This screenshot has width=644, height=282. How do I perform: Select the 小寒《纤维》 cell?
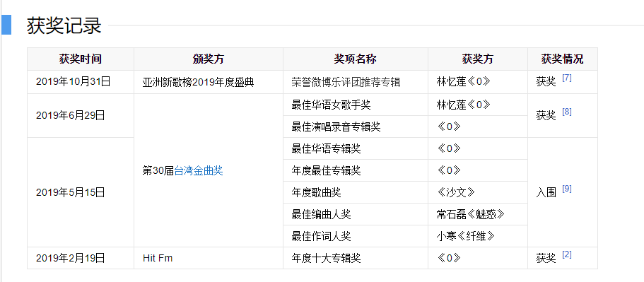click(x=478, y=236)
